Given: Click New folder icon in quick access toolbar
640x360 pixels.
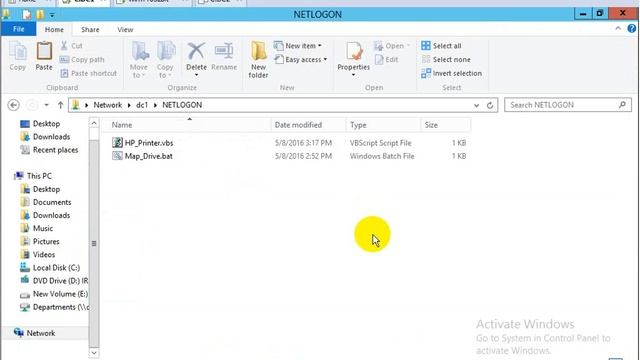Looking at the screenshot, I should point(40,15).
